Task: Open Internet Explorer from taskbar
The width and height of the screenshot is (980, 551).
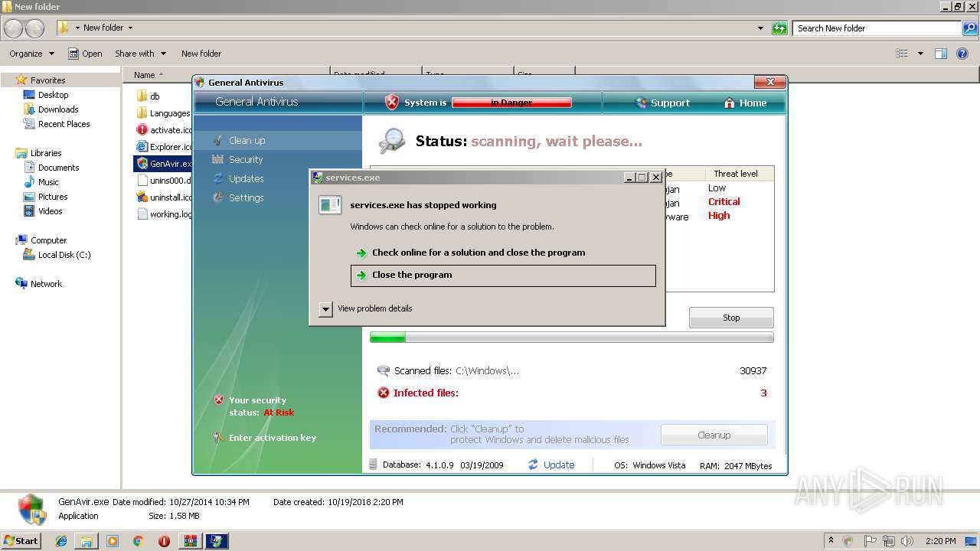Action: [61, 541]
